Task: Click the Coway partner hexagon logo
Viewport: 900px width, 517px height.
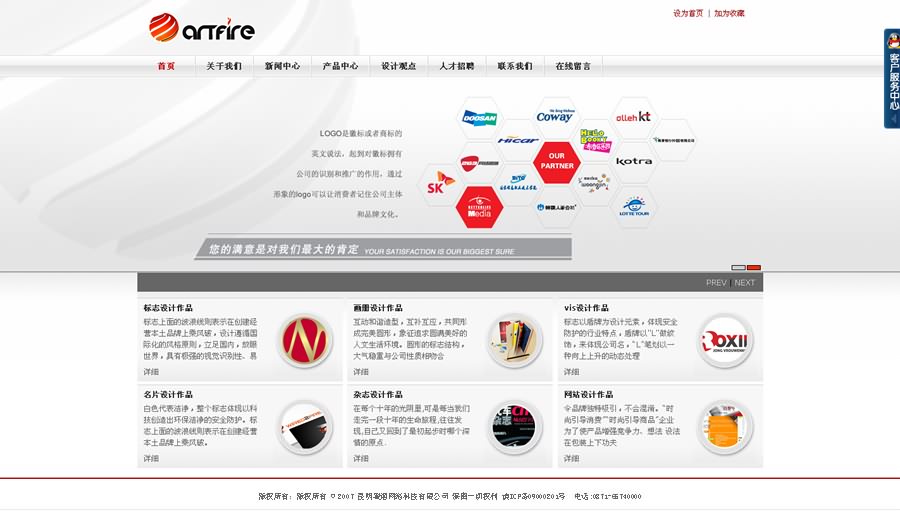Action: 554,116
